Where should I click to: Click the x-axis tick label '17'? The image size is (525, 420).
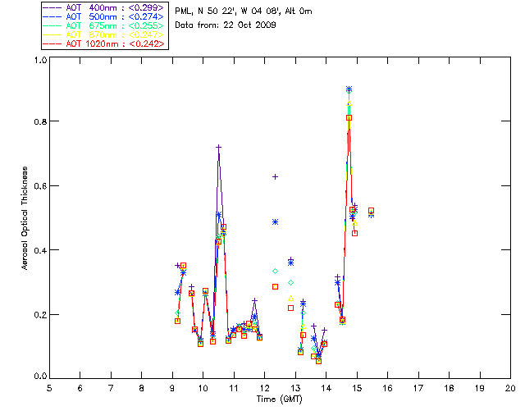click(418, 388)
